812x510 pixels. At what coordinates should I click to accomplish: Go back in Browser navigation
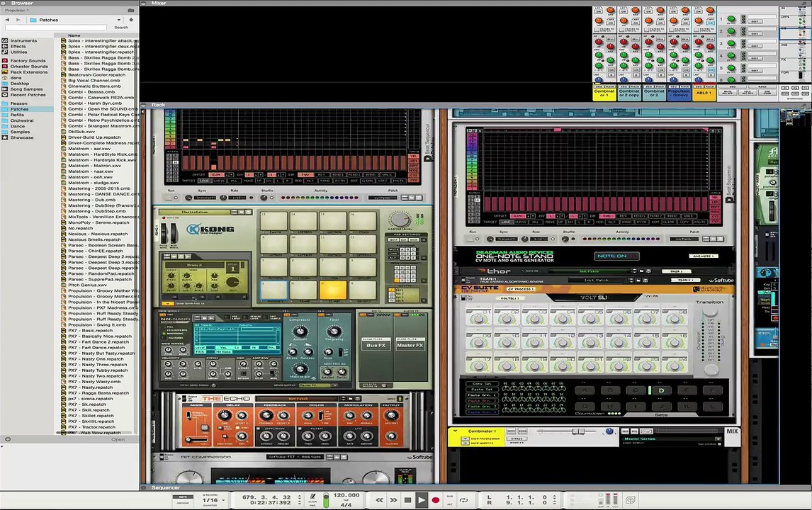(7, 20)
